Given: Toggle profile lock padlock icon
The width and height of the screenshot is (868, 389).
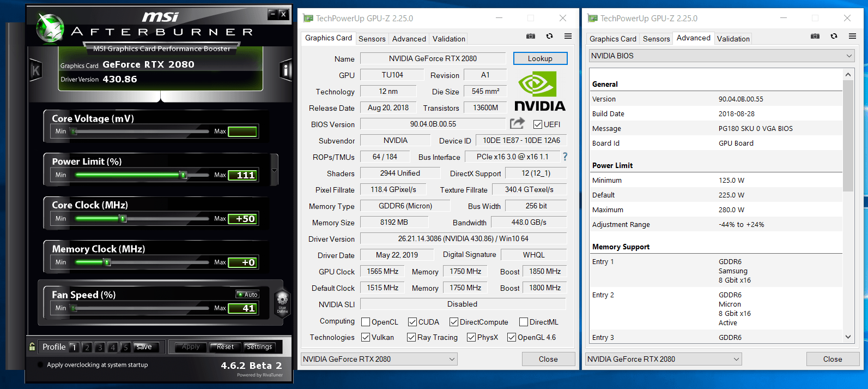Looking at the screenshot, I should [x=32, y=346].
